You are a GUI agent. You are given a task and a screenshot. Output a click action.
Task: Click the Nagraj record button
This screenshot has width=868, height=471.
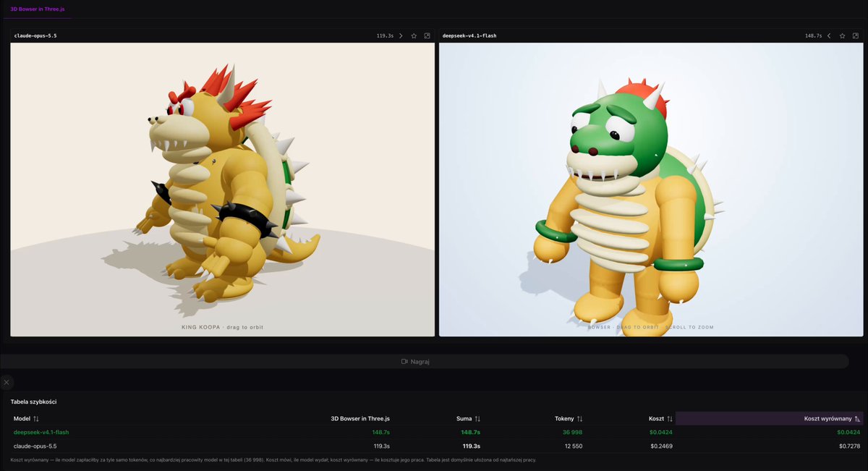(424, 362)
